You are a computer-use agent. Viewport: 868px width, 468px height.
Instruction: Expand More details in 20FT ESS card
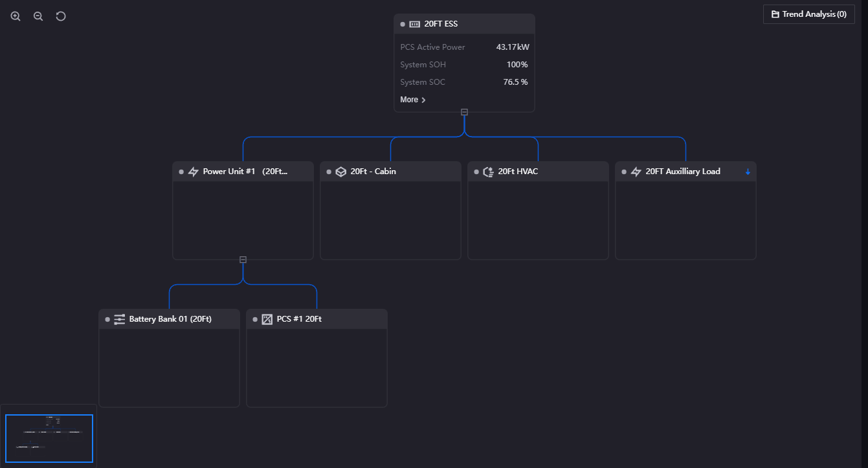[413, 100]
